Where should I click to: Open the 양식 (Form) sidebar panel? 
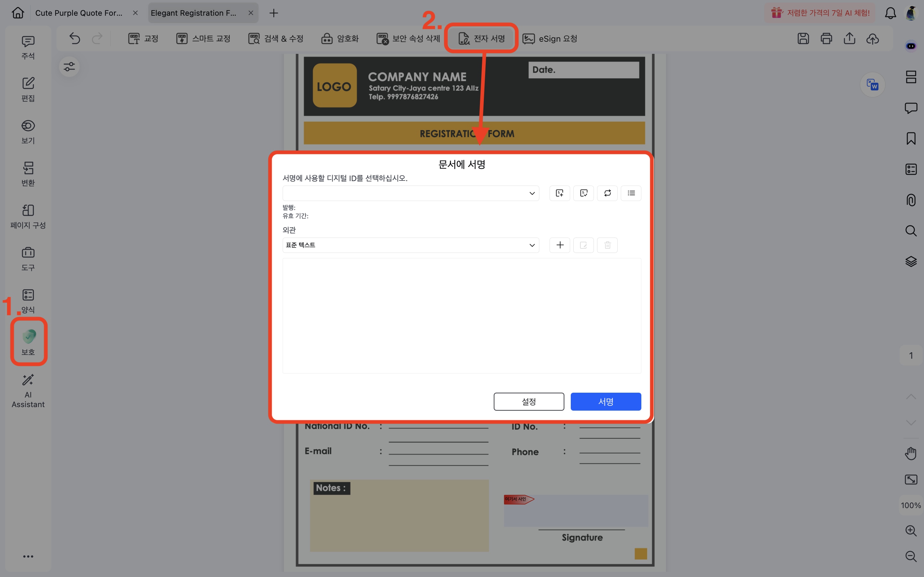28,300
